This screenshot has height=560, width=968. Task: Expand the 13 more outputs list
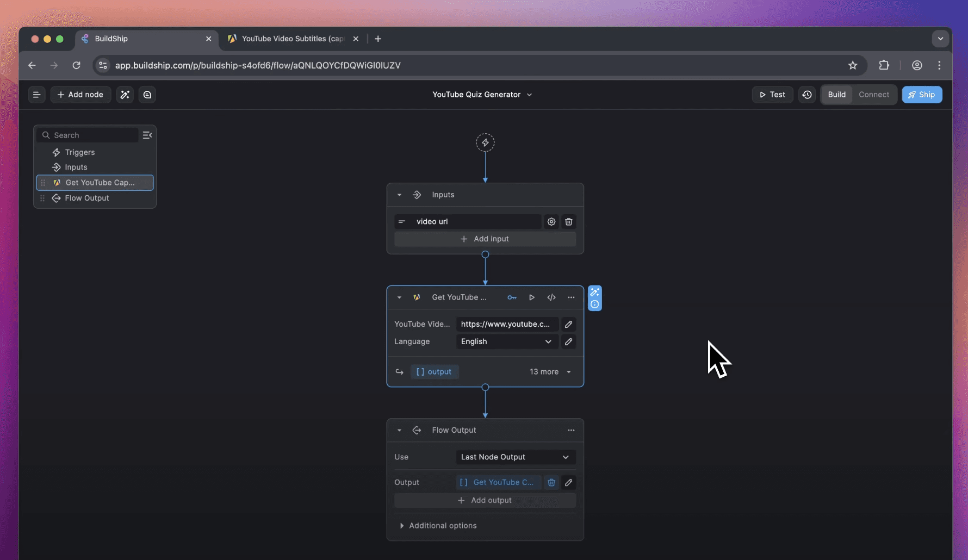point(550,372)
